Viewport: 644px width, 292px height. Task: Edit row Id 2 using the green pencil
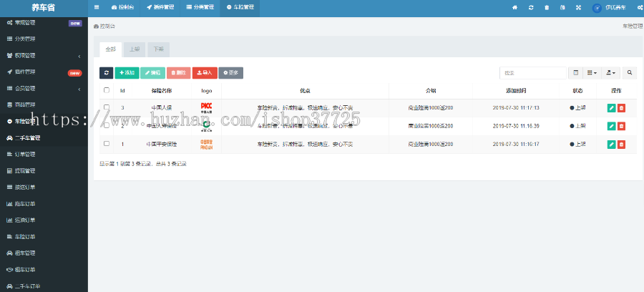tap(612, 126)
